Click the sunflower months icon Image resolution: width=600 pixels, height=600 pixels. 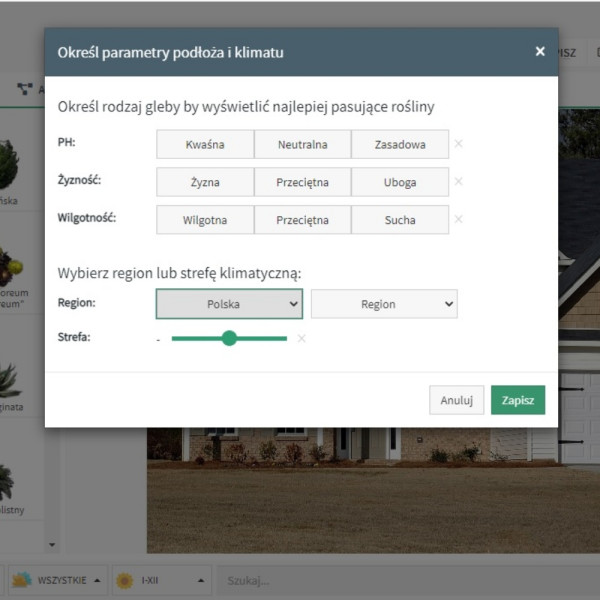point(124,580)
